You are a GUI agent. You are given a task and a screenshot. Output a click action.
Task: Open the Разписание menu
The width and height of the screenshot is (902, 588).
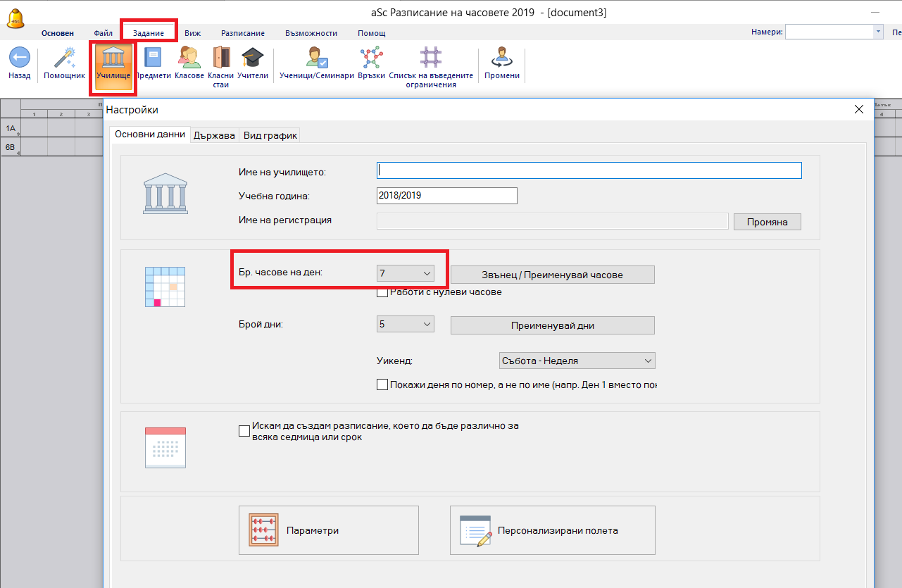[242, 33]
